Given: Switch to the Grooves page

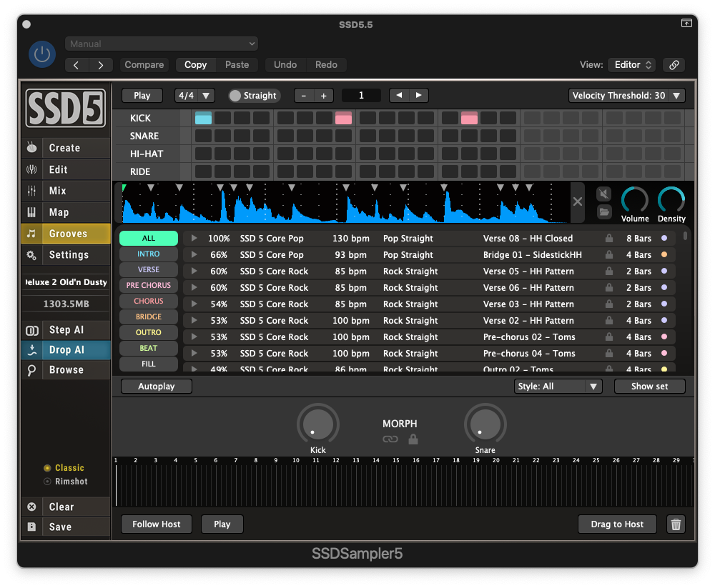Looking at the screenshot, I should point(66,234).
